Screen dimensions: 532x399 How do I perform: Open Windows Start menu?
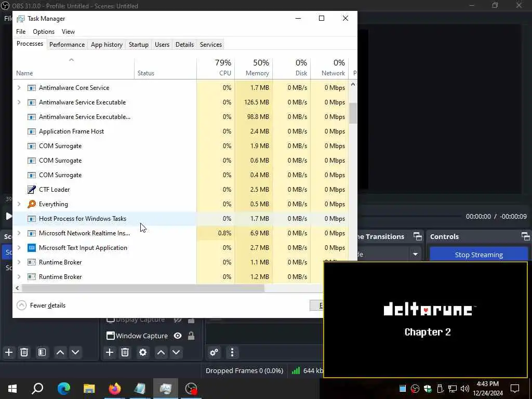(x=12, y=389)
